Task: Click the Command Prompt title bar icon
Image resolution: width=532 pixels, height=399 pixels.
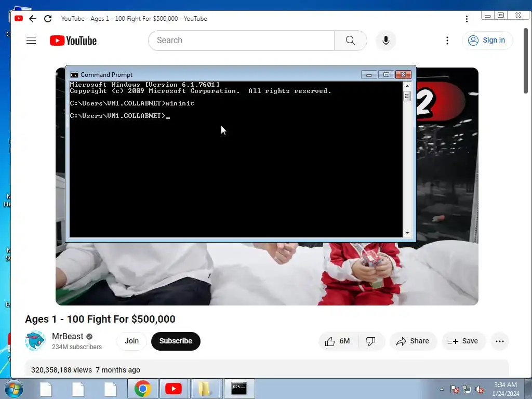Action: [x=74, y=75]
